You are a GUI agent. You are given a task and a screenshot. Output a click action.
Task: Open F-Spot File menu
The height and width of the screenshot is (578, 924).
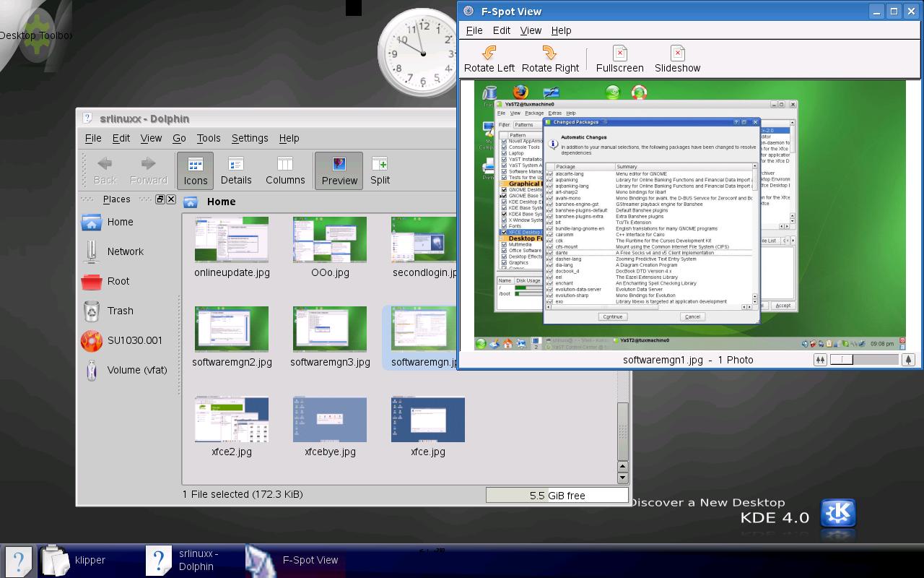[474, 30]
